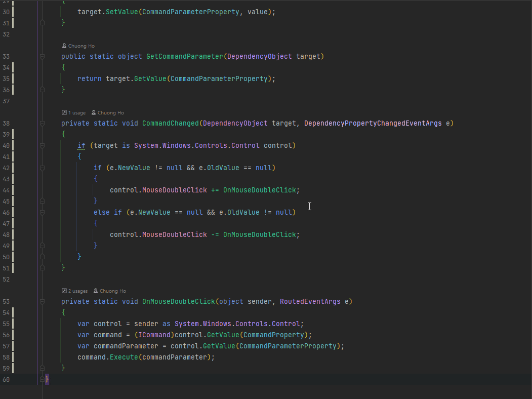Screen dimensions: 532x399
Task: Fold the inner if block on line 42
Action: coord(43,168)
